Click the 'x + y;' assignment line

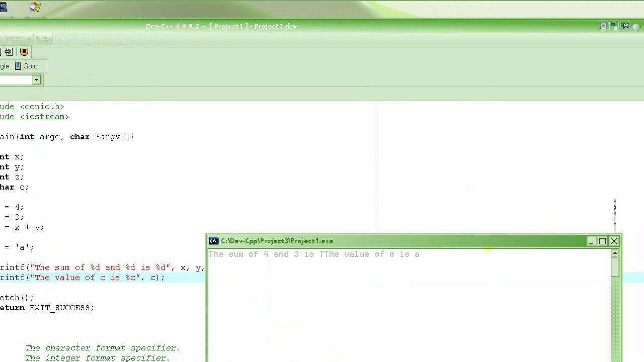point(24,227)
